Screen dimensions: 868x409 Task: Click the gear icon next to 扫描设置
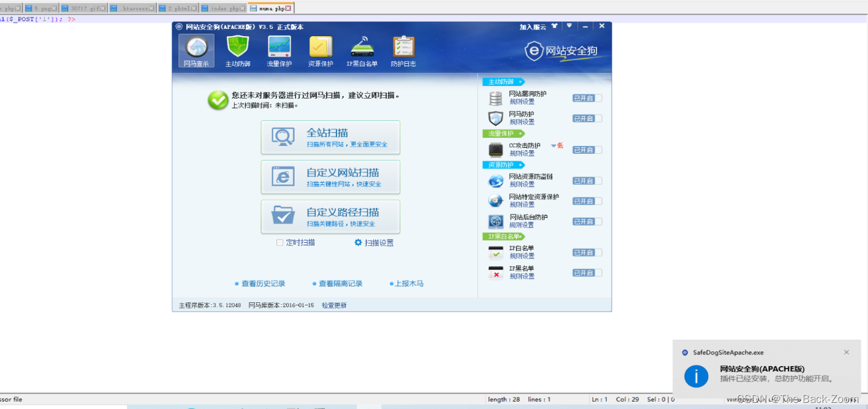click(358, 242)
